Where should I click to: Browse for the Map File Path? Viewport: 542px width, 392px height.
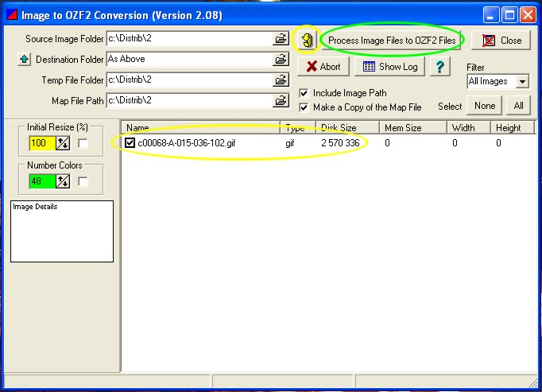281,101
